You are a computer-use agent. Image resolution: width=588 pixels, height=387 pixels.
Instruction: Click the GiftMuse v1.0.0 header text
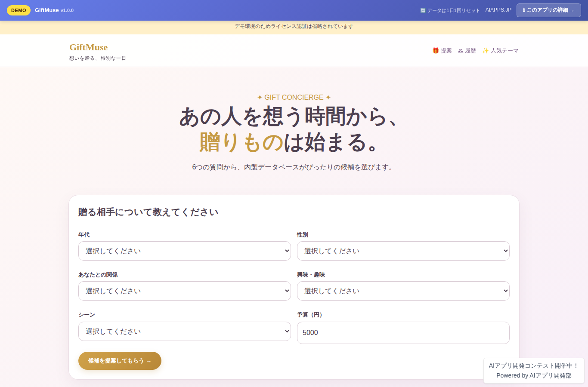54,10
